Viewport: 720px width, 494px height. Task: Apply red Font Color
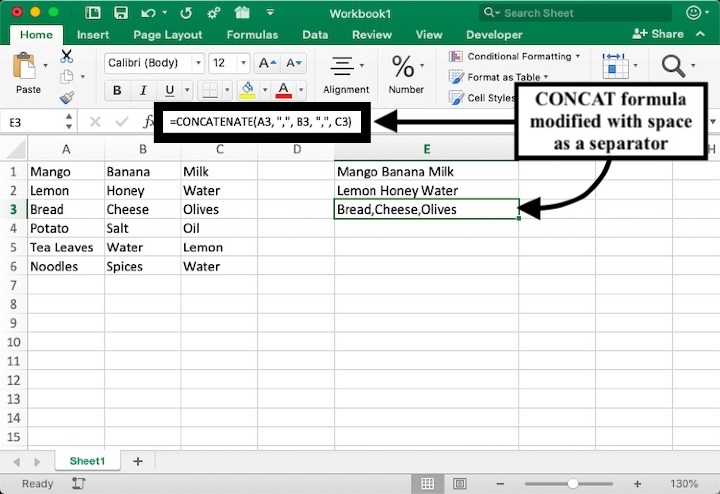click(x=283, y=90)
